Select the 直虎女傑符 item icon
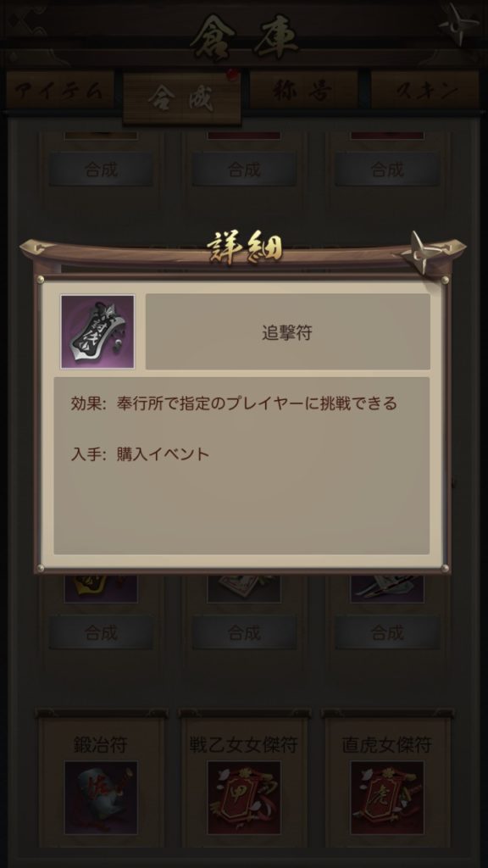This screenshot has width=488, height=868. click(387, 797)
